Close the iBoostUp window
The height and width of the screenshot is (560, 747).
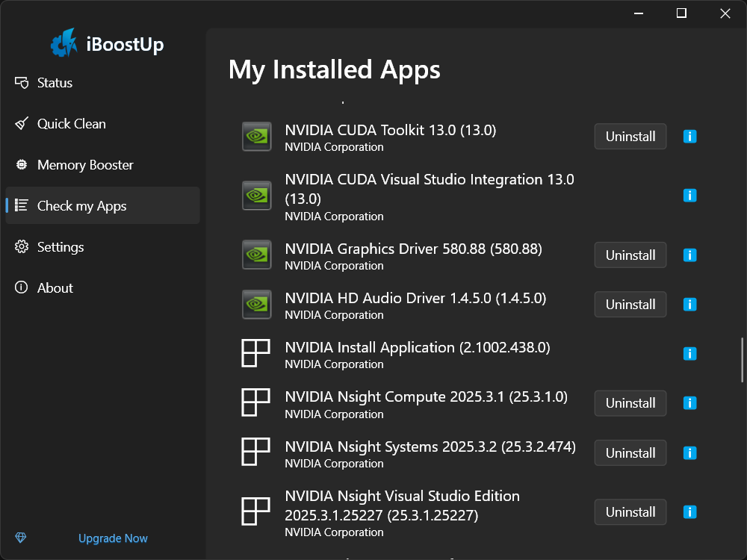725,13
